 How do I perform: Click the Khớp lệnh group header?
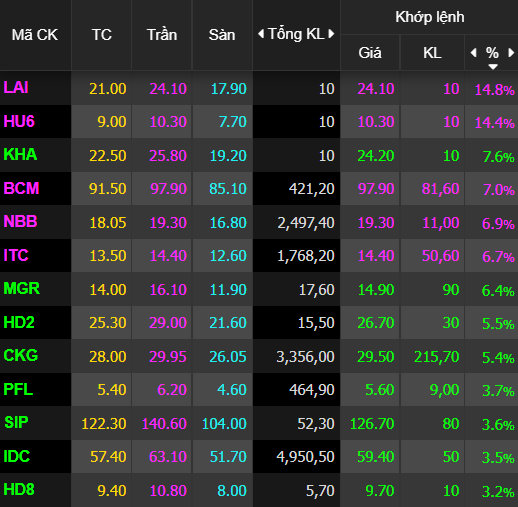point(430,17)
